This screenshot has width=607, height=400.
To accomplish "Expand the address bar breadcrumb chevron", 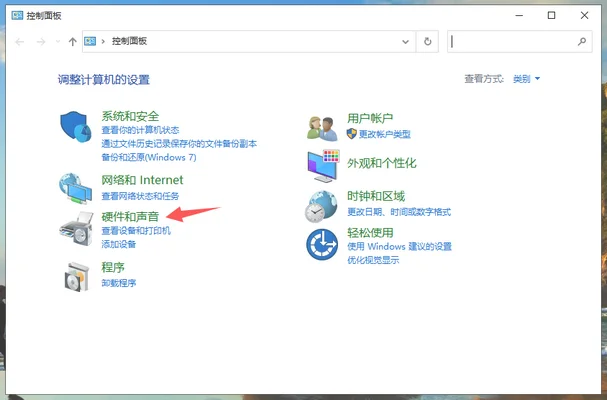I will click(105, 41).
